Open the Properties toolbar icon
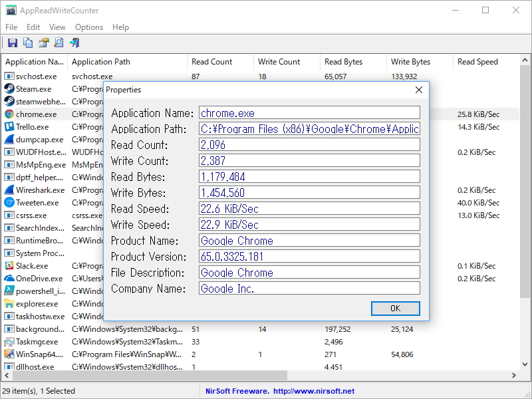The image size is (532, 399). [x=43, y=43]
